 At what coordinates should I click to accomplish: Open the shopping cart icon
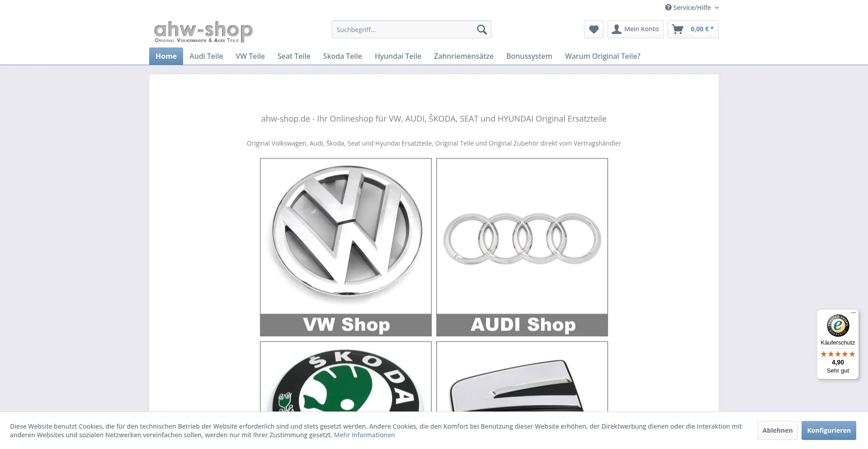click(678, 29)
